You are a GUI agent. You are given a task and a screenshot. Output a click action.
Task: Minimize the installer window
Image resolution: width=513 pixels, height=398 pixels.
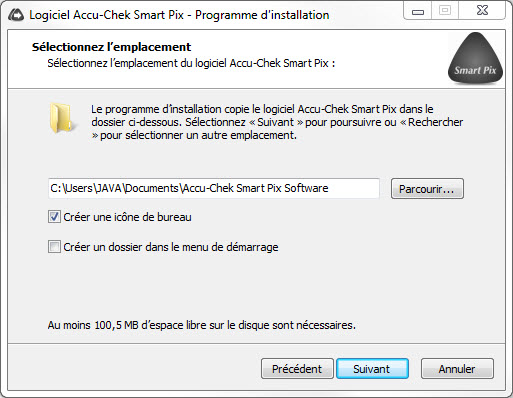coord(418,11)
